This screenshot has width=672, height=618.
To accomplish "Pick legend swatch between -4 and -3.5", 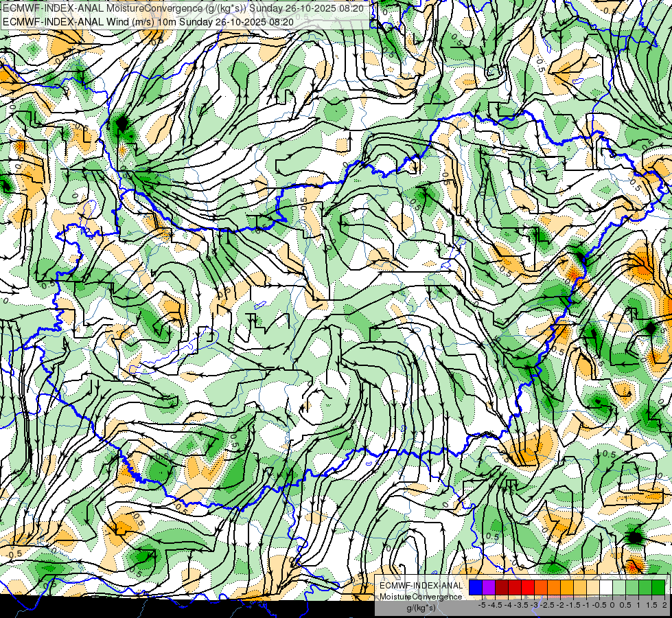I will coord(515,588).
